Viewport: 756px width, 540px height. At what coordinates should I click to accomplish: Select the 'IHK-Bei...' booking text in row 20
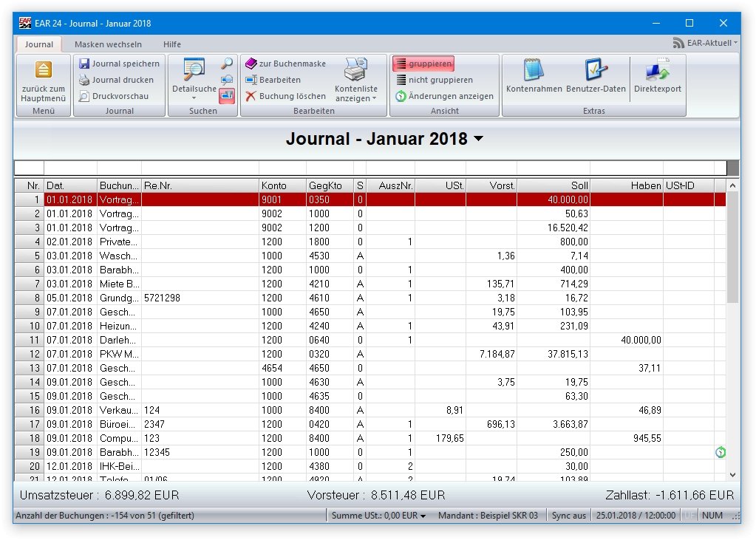click(x=119, y=466)
